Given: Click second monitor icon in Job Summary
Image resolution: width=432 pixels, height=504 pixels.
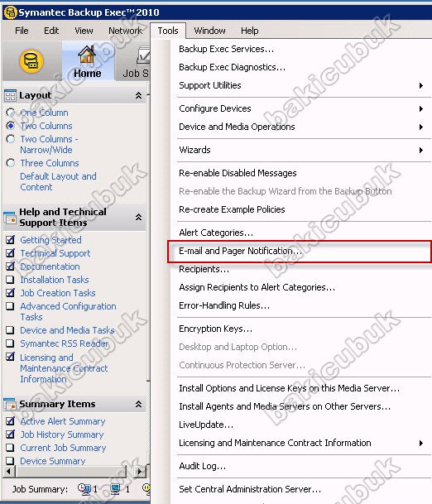Looking at the screenshot, I should pyautogui.click(x=115, y=488).
